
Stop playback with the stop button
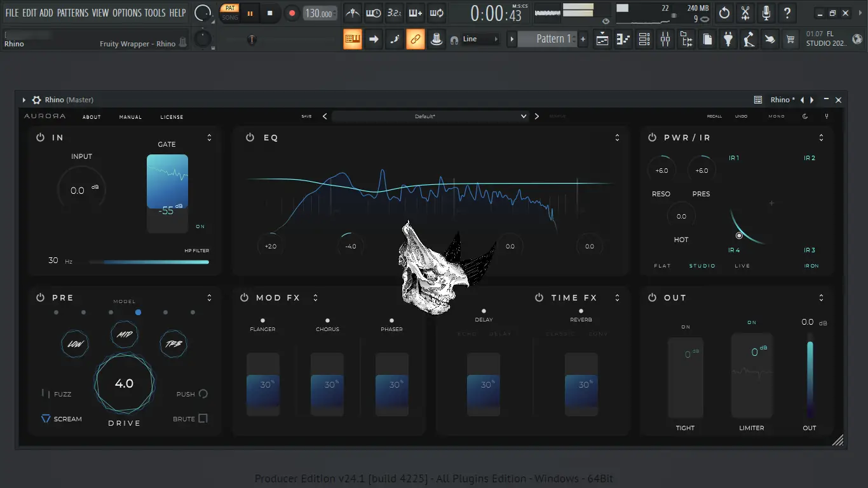270,13
